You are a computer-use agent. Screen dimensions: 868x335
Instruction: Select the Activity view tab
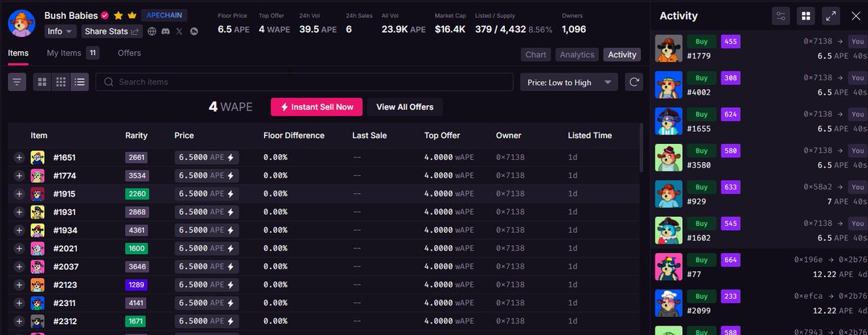coord(622,55)
